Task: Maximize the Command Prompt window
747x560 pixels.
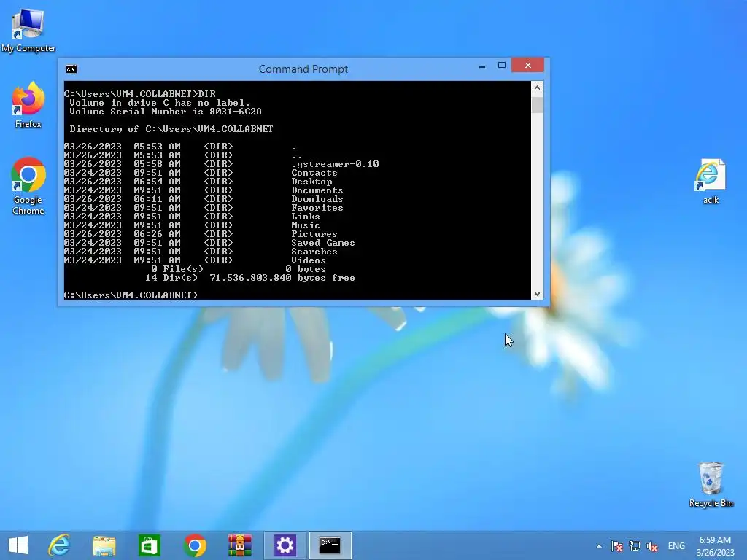Action: pos(502,66)
